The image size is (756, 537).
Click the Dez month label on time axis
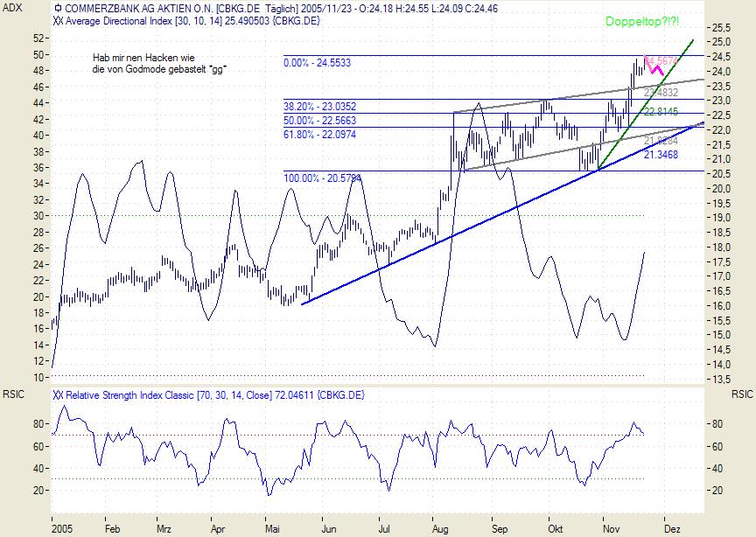(671, 529)
